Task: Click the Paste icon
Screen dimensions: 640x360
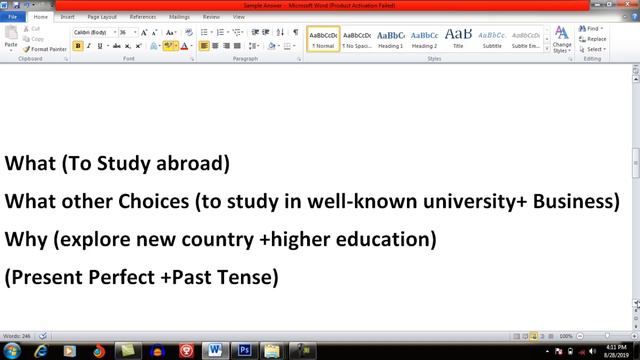Action: coord(11,33)
